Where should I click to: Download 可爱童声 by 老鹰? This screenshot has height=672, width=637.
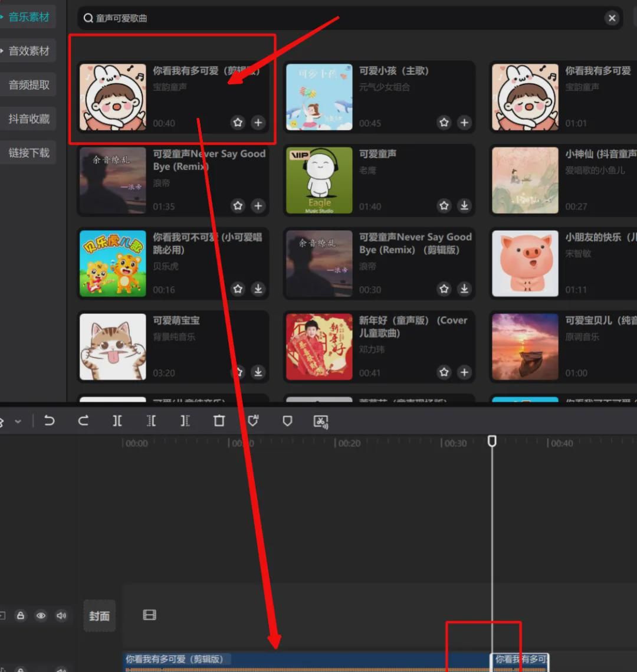[464, 206]
